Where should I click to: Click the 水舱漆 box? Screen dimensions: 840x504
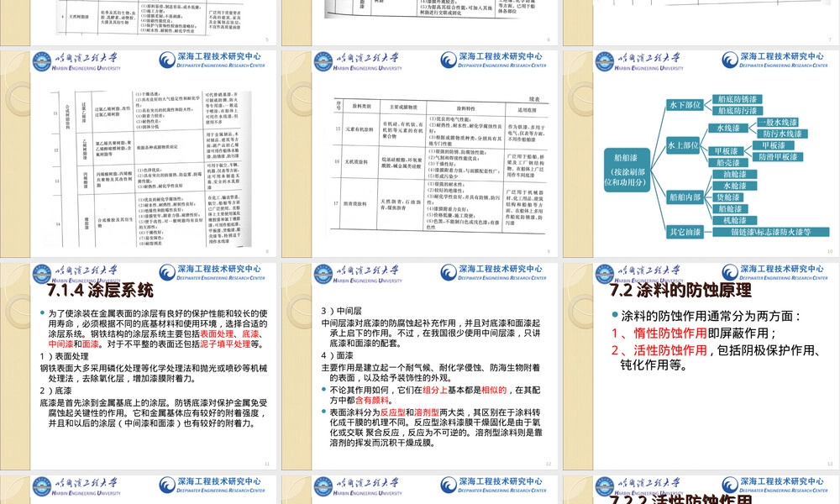[735, 186]
